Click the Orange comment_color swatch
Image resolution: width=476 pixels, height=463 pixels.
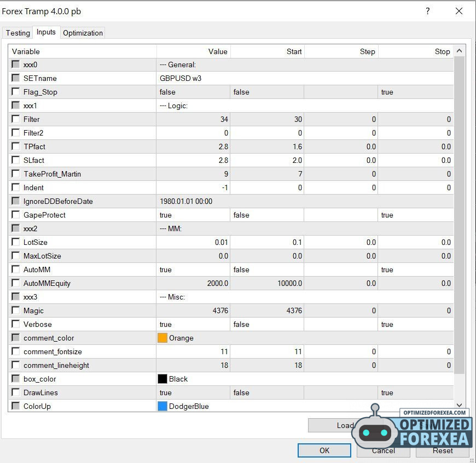click(162, 338)
